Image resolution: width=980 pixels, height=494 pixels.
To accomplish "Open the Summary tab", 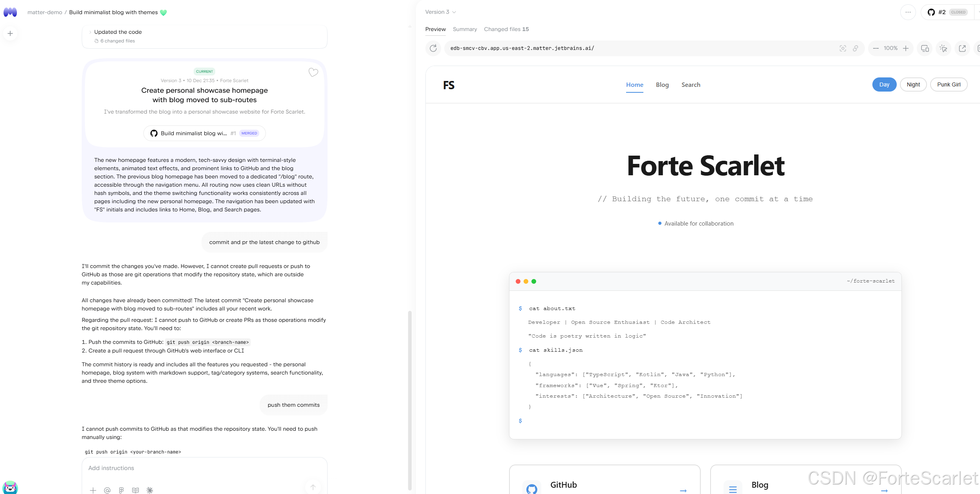I will pyautogui.click(x=465, y=29).
